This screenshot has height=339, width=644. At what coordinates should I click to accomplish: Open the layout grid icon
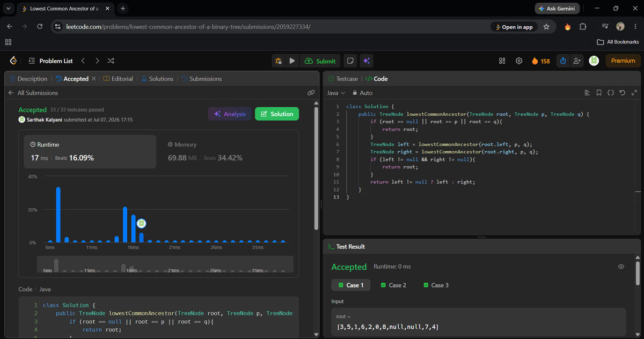click(502, 61)
